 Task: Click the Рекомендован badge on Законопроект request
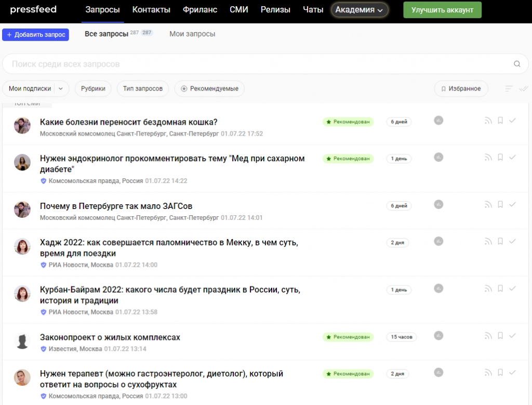coord(348,337)
